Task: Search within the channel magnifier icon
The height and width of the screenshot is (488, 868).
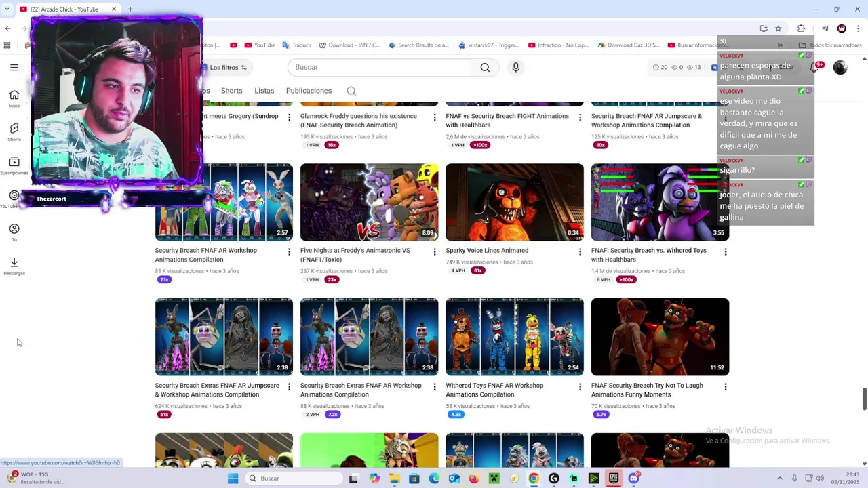Action: [x=351, y=91]
